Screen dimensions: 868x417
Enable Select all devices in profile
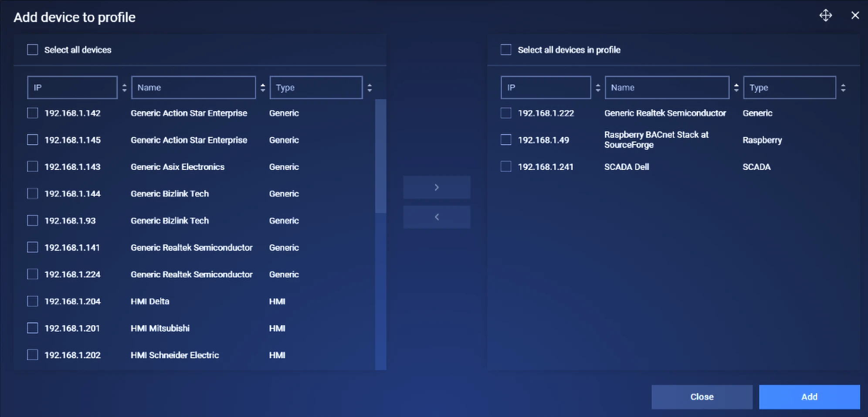click(506, 50)
